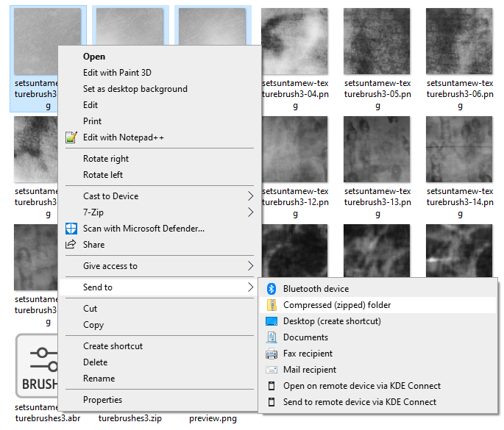Click the zipped folder icon

271,305
